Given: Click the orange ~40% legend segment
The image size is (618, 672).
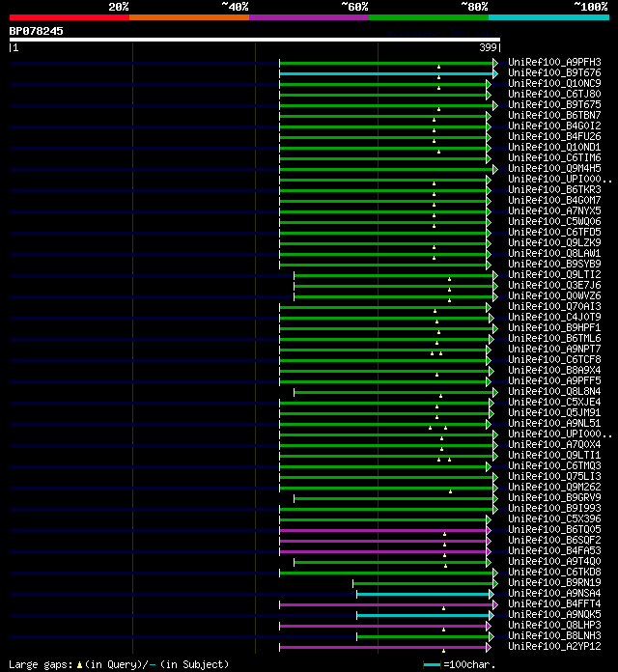Looking at the screenshot, I should click(x=189, y=17).
